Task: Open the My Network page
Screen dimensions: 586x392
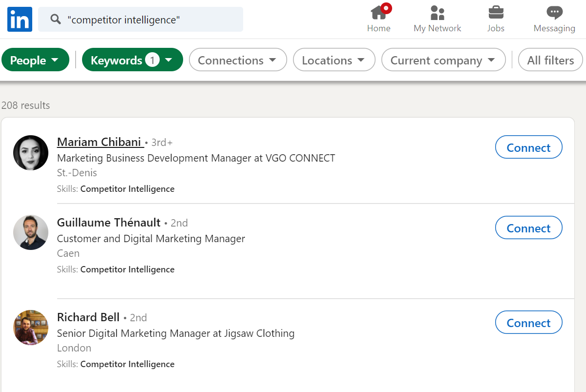Action: coord(437,19)
